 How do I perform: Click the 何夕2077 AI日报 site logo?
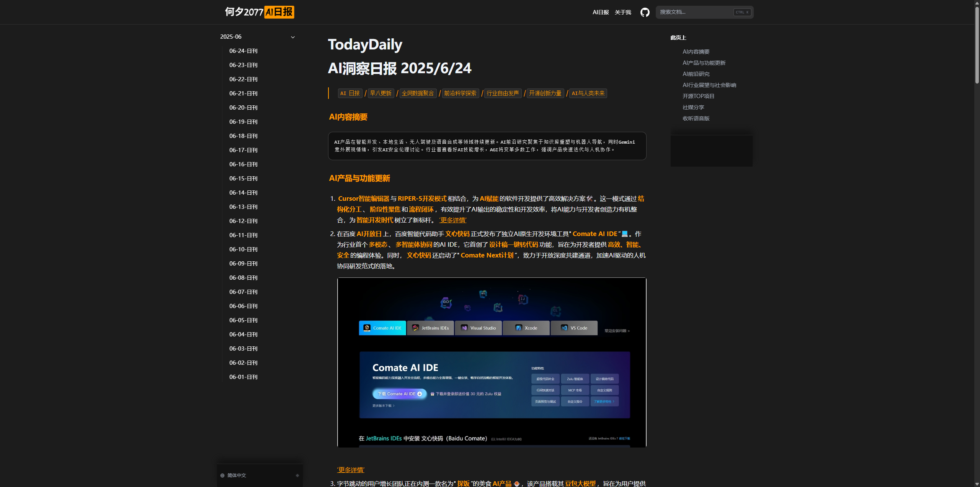(259, 12)
